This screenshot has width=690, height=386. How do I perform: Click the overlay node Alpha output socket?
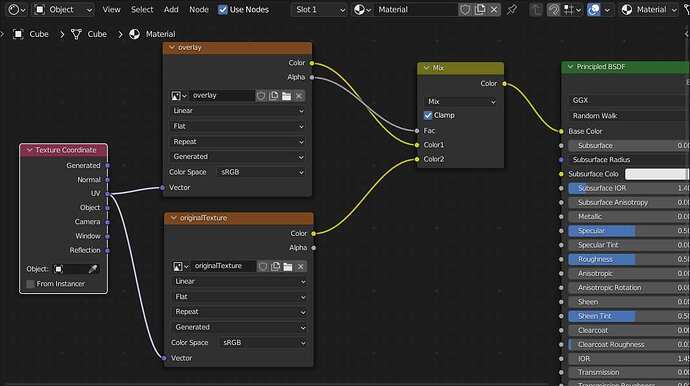point(312,77)
